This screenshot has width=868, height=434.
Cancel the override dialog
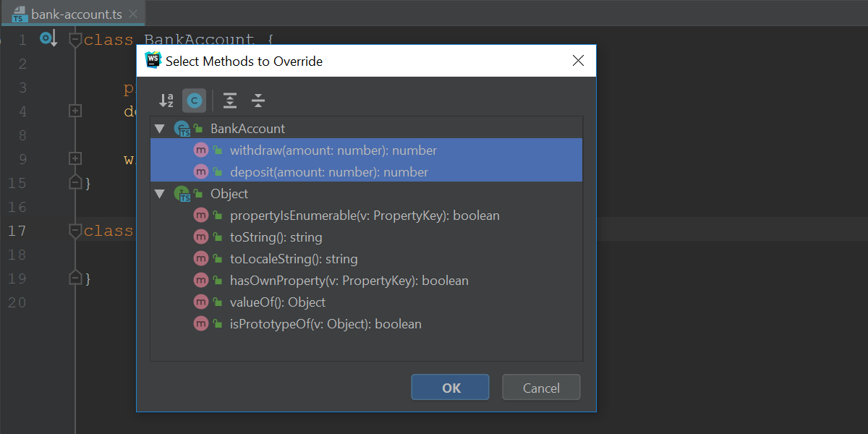coord(541,388)
